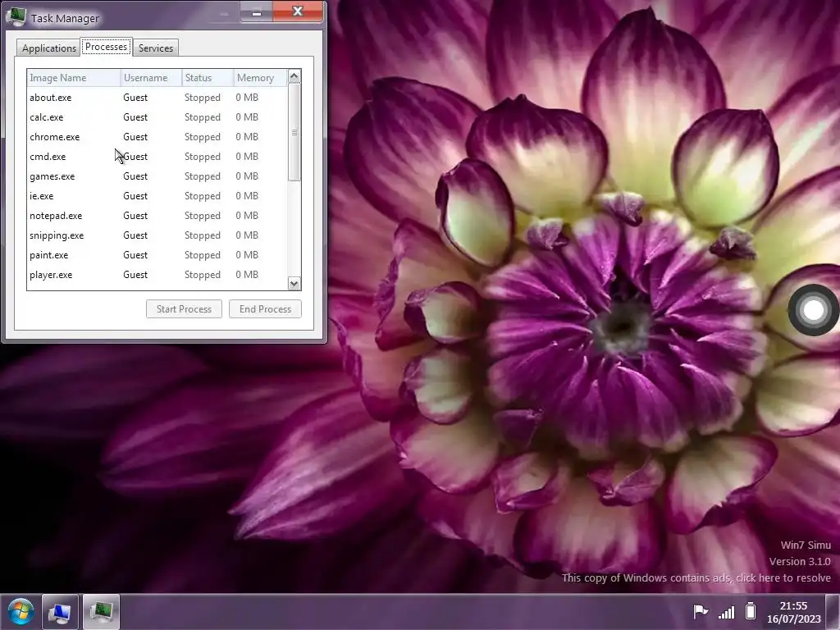Open the Action Center flag icon
The width and height of the screenshot is (840, 630).
pos(701,611)
